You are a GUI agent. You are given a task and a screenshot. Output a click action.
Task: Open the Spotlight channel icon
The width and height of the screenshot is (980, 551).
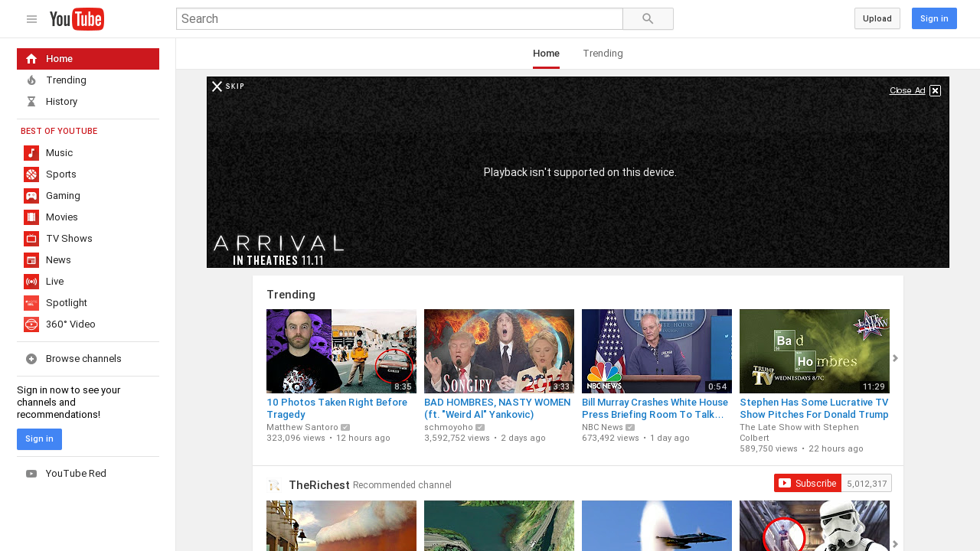[x=31, y=303]
